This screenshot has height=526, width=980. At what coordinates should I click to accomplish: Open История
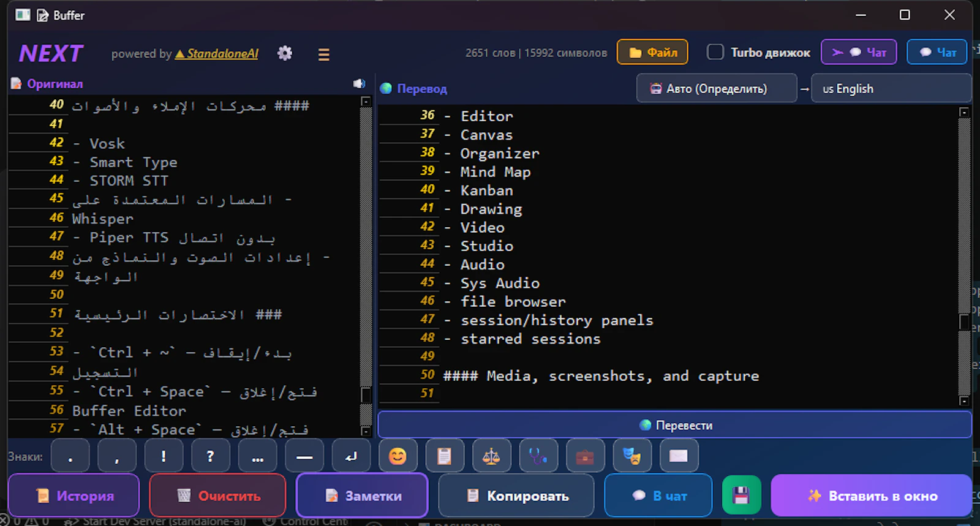coord(73,495)
